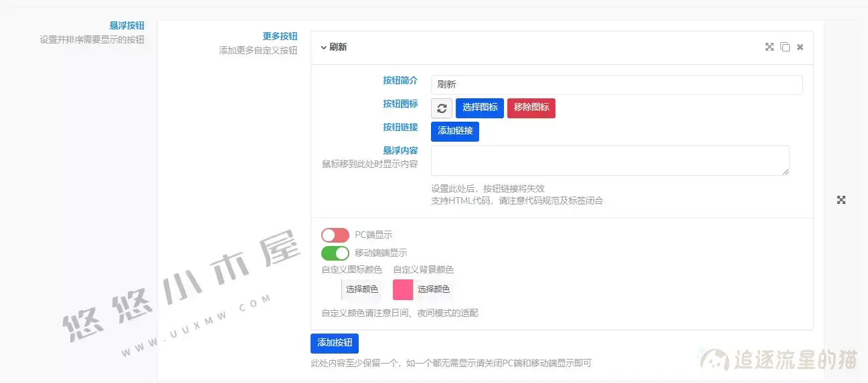Click the sort-drag arrows icon in 刷新 header

pos(770,47)
